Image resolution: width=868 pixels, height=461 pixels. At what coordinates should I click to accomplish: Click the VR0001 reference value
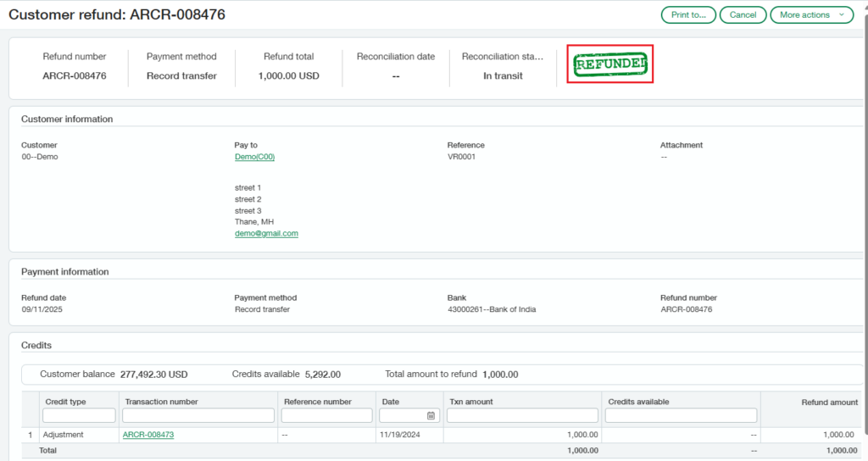(462, 157)
